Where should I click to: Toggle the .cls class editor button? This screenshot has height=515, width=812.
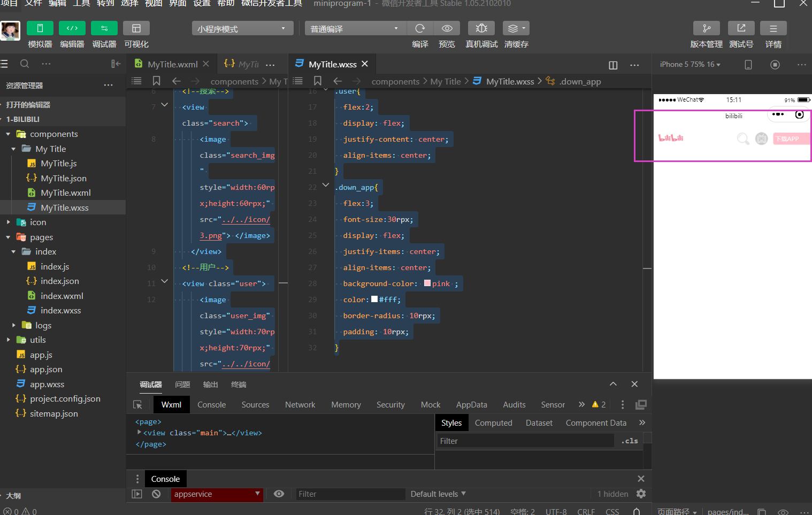(630, 441)
